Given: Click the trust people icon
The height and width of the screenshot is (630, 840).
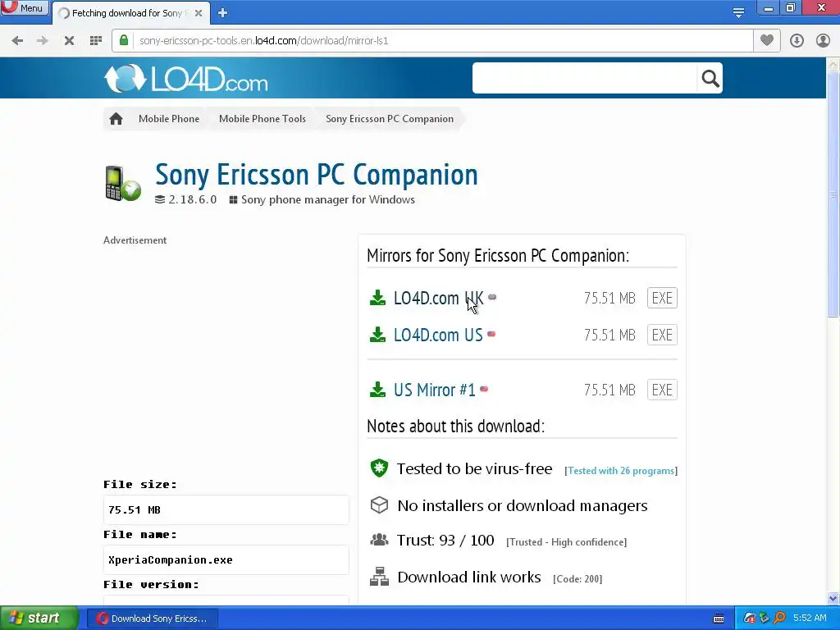Looking at the screenshot, I should tap(379, 540).
